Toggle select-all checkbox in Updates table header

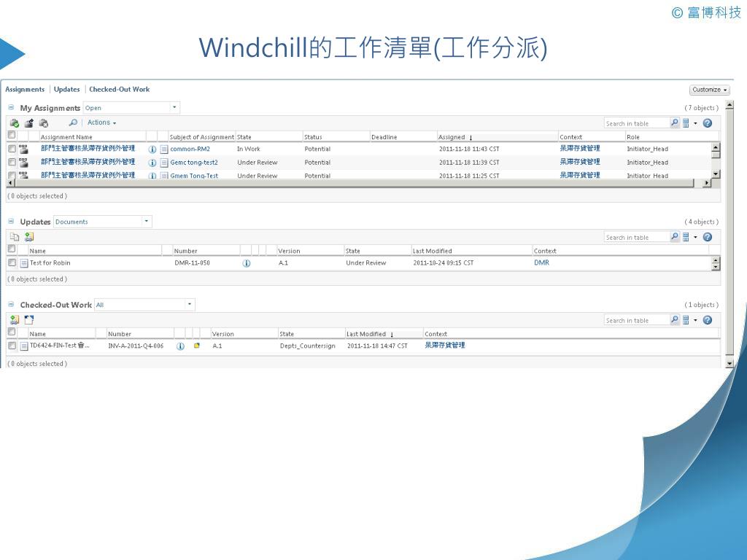point(12,249)
